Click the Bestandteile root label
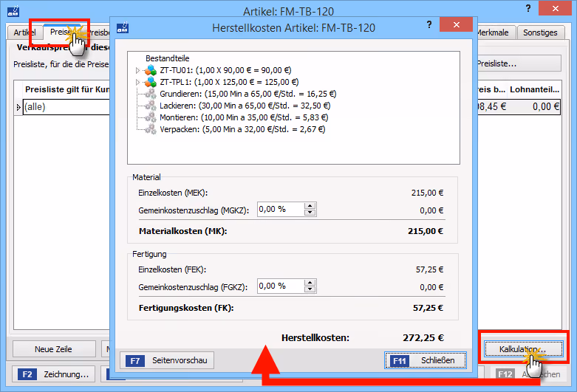This screenshot has height=392, width=577. (x=167, y=58)
